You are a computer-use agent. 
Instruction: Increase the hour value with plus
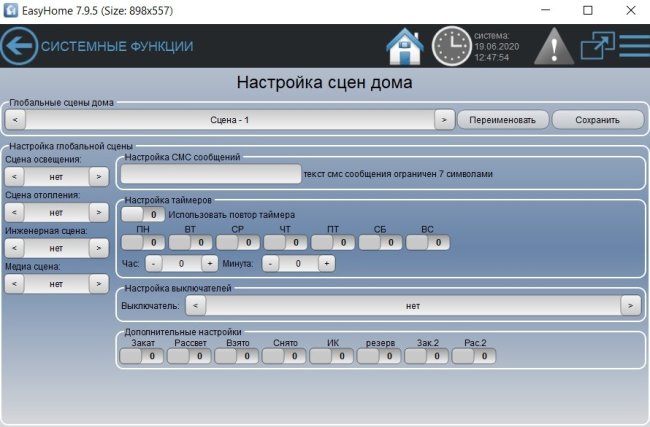pyautogui.click(x=209, y=263)
